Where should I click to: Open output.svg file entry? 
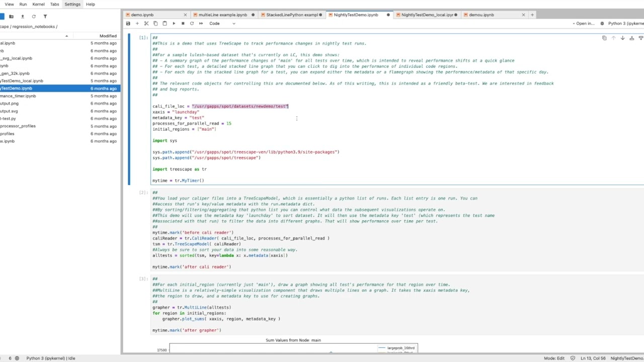60,111
